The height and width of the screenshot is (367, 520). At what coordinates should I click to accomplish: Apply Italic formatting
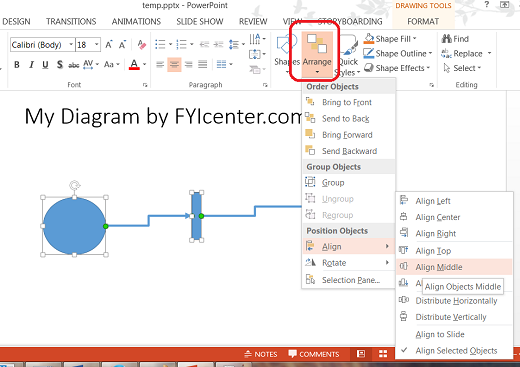(x=31, y=65)
